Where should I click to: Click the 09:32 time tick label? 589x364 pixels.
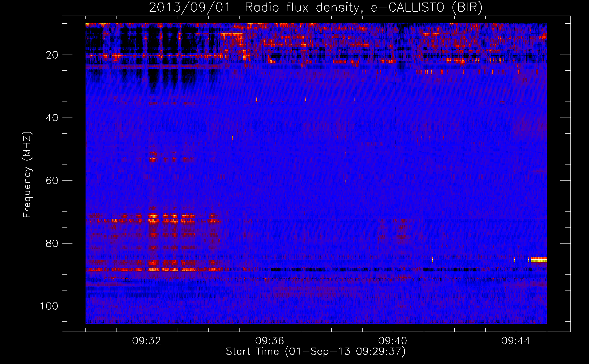click(147, 341)
